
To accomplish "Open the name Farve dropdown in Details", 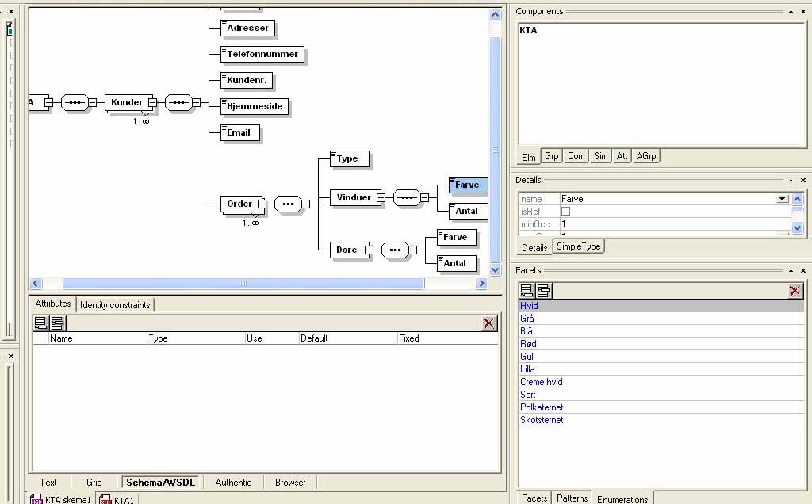I will (783, 199).
